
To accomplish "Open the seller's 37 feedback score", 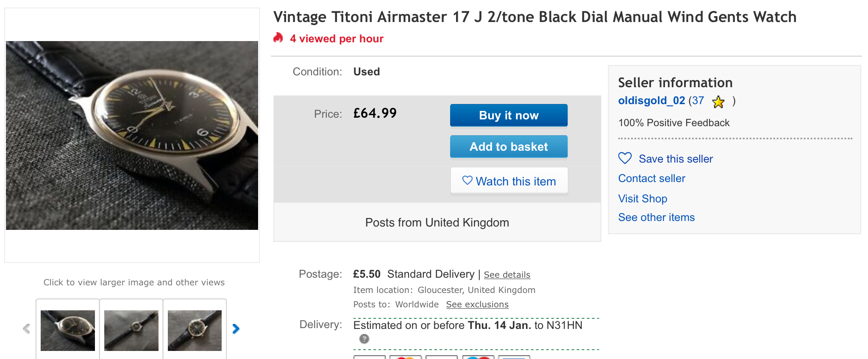I will click(698, 101).
